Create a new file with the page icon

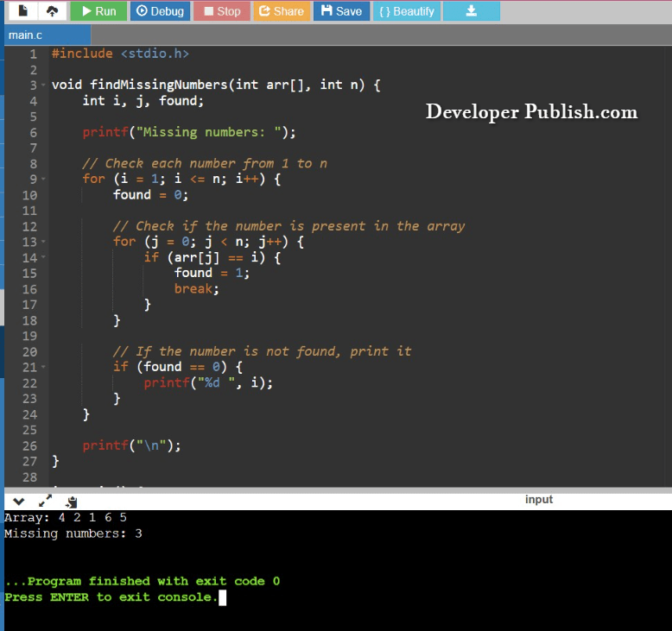22,11
